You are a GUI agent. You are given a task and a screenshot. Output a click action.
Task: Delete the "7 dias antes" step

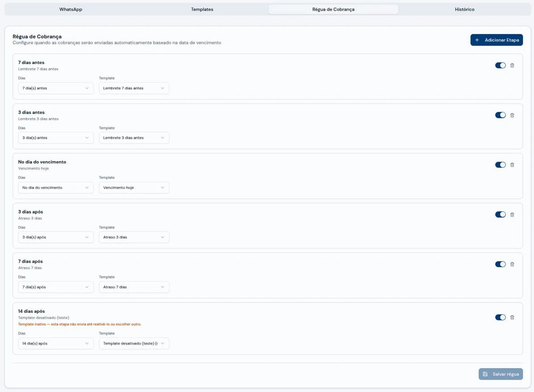512,65
